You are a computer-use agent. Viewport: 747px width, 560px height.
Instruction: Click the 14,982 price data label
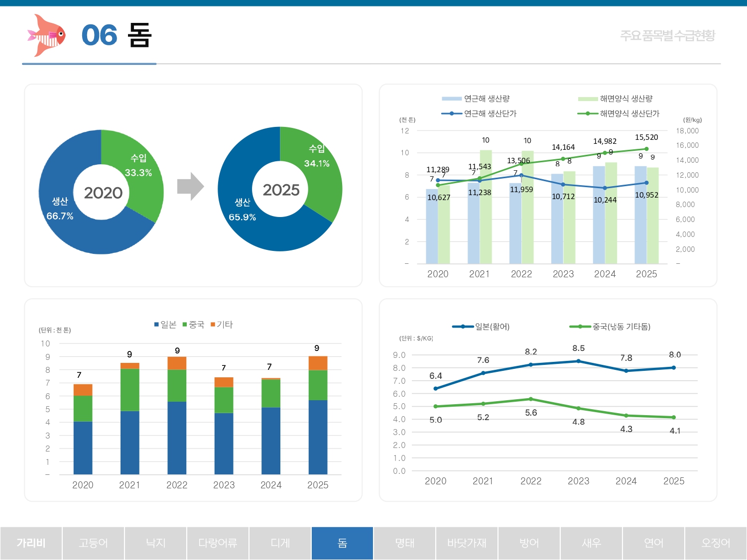click(x=605, y=141)
